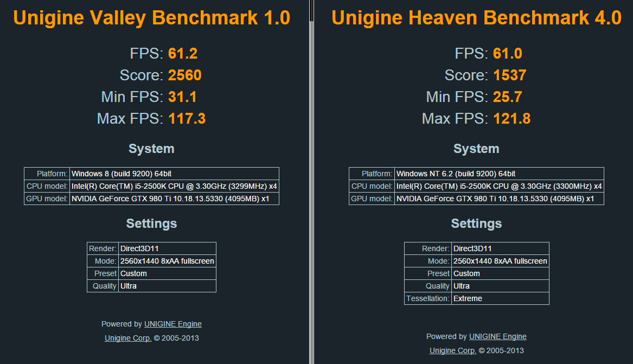Click Heaven Preset value Custom
This screenshot has width=633, height=364.
tap(500, 274)
